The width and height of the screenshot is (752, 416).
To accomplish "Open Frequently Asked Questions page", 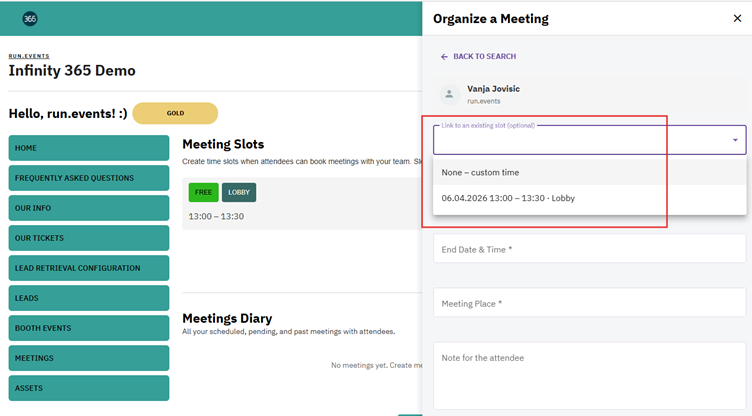I will 89,178.
